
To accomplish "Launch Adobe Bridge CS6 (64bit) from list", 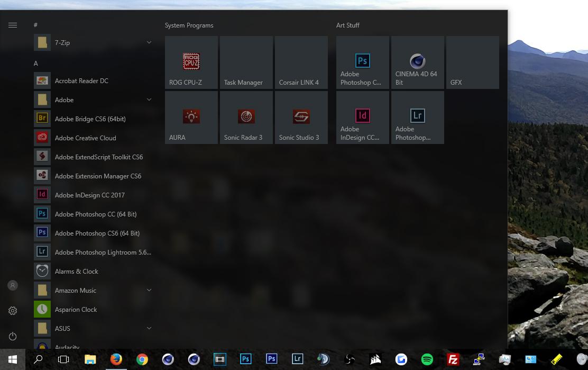I will pos(94,119).
